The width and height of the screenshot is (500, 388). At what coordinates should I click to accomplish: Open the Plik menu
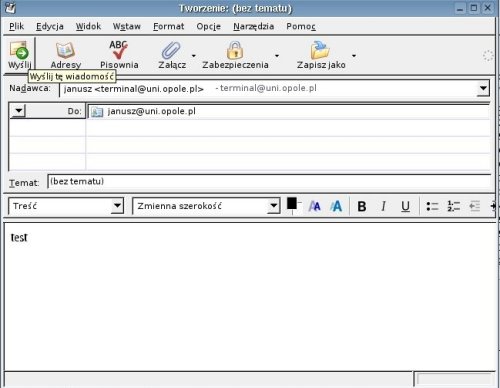point(16,26)
